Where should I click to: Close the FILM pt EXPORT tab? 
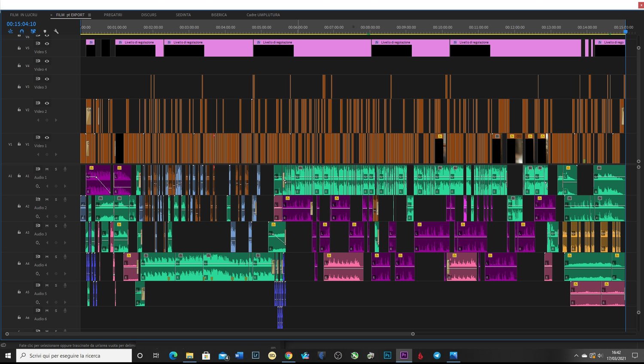pos(52,15)
